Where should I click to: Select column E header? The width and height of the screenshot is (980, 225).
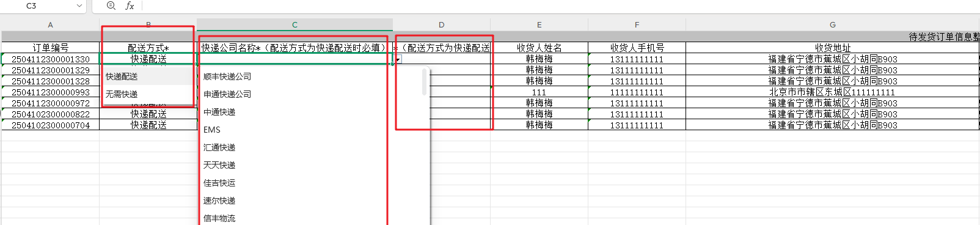[x=539, y=25]
